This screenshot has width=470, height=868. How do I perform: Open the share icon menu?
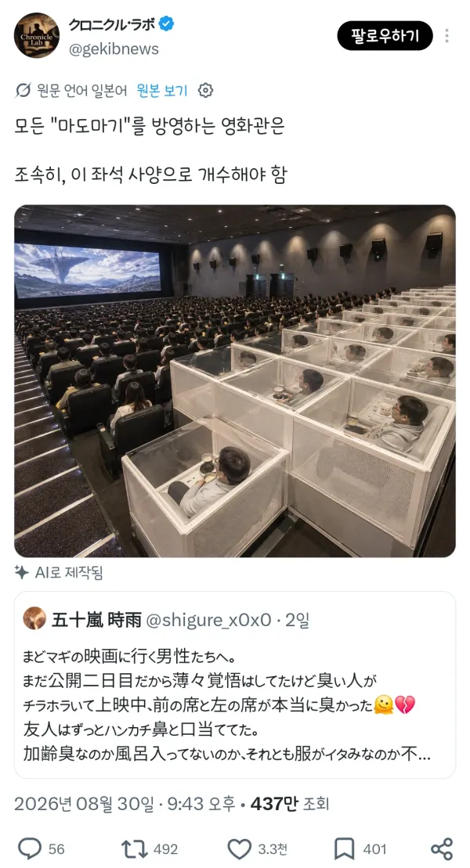click(x=443, y=848)
